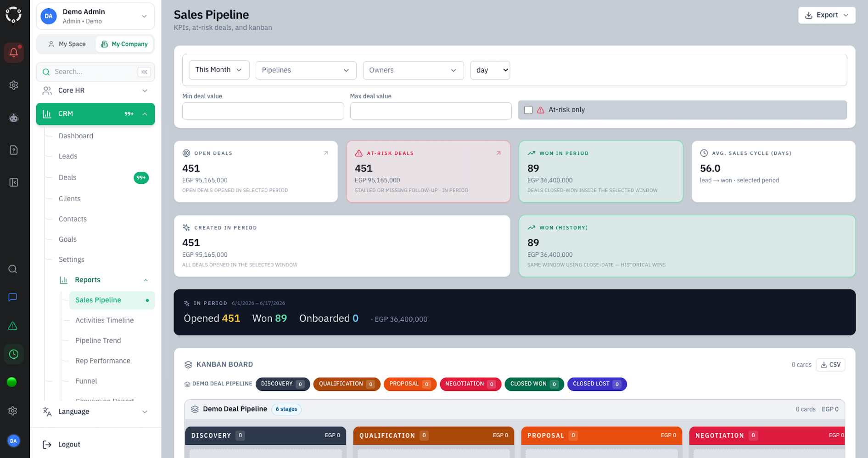Open the notifications bell icon
The width and height of the screenshot is (868, 458).
click(x=14, y=52)
